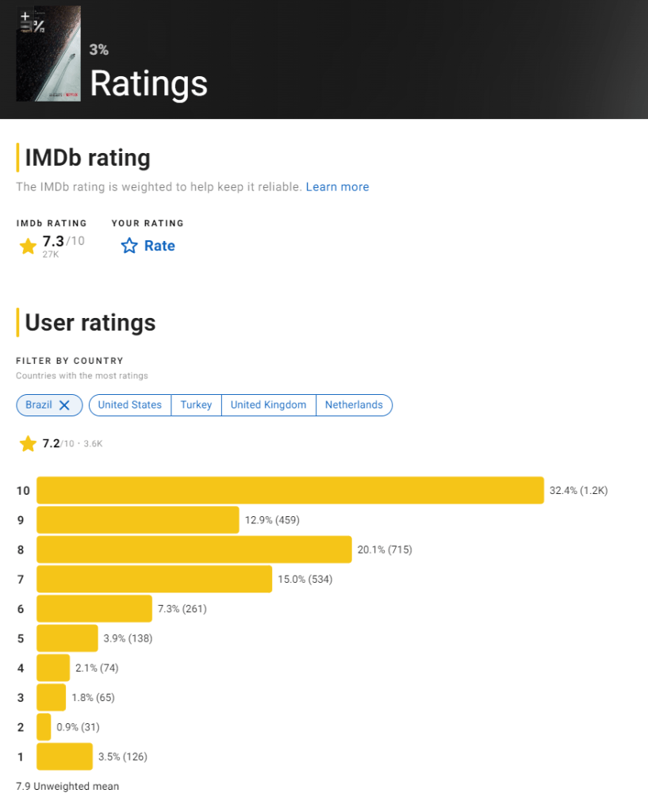This screenshot has height=812, width=648.
Task: Click the yellow star beside 7.2 rating
Action: 28,444
